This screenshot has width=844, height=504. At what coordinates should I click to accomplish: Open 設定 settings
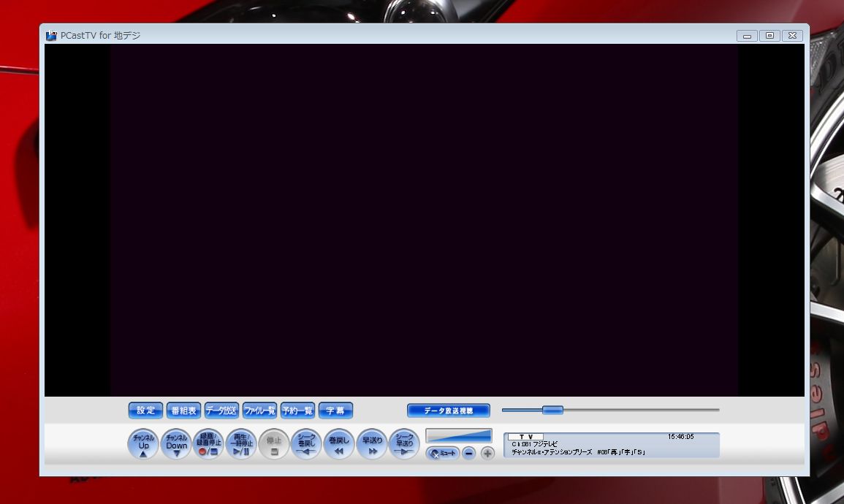(x=145, y=411)
